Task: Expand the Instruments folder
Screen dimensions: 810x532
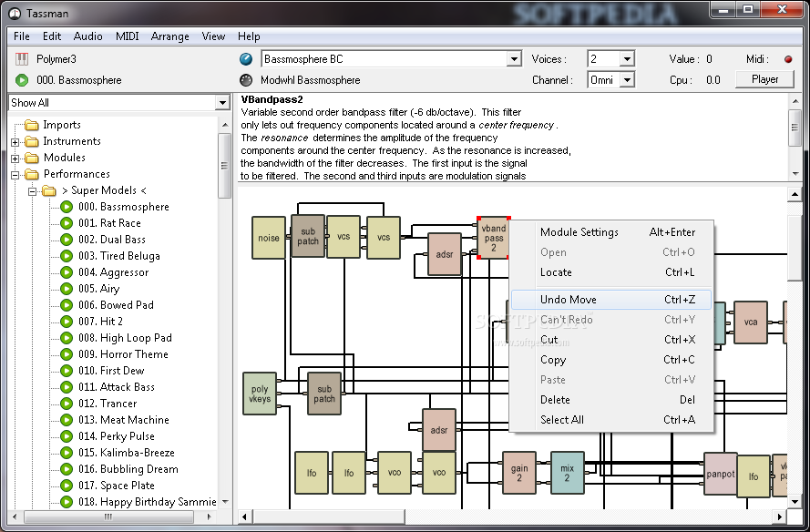Action: click(x=15, y=142)
